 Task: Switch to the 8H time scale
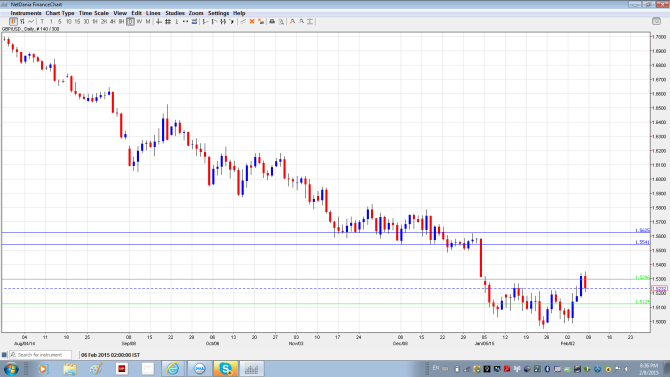pos(121,21)
